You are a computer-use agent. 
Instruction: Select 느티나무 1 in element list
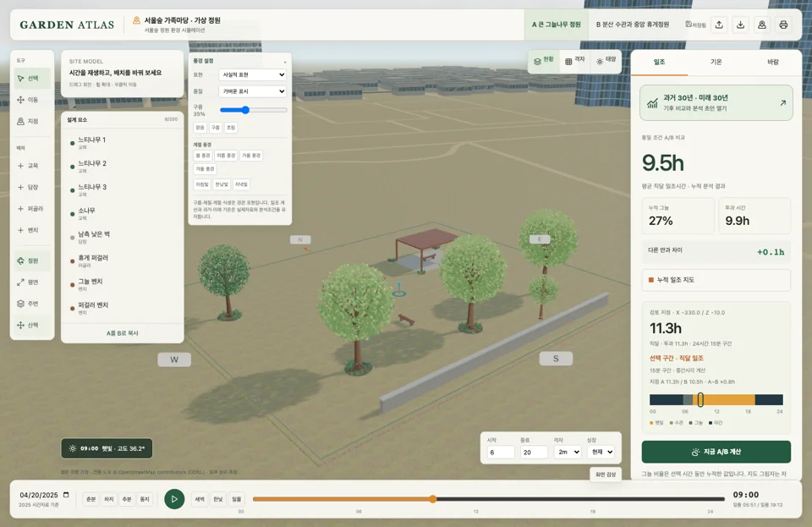(x=122, y=143)
